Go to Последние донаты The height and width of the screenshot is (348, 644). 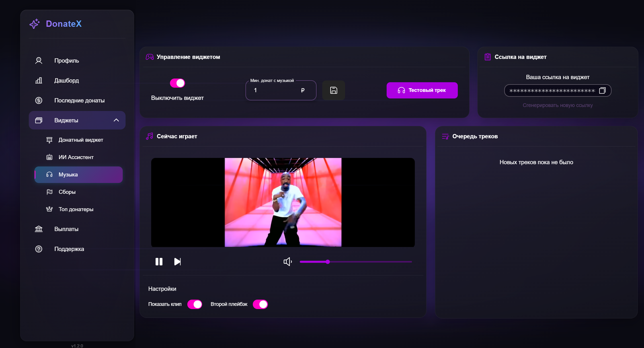77,100
